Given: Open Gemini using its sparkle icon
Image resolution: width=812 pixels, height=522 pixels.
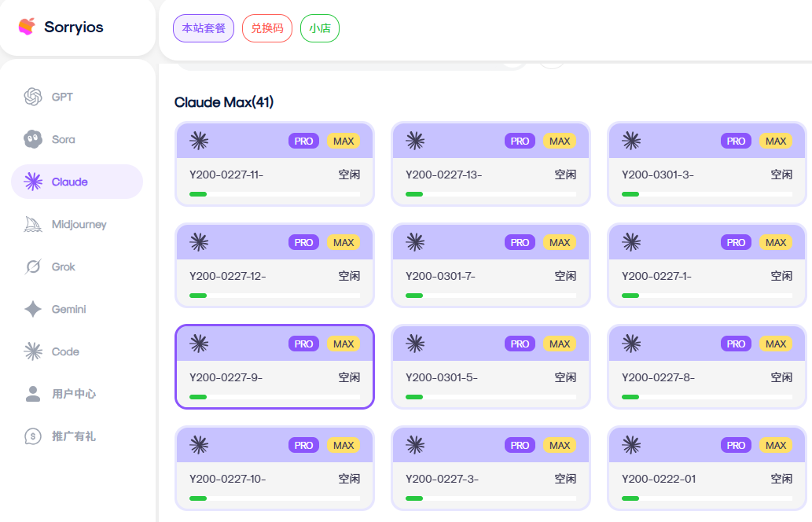Looking at the screenshot, I should (x=33, y=309).
